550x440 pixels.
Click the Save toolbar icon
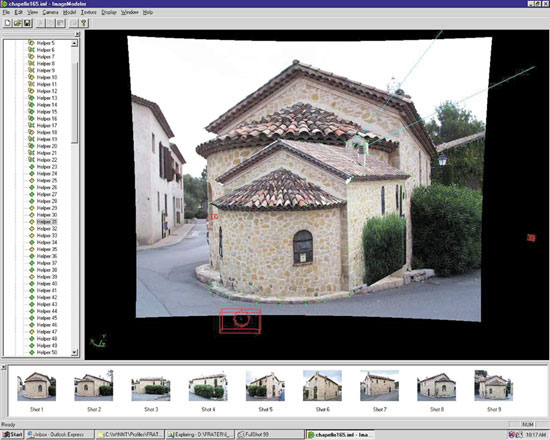tap(27, 23)
